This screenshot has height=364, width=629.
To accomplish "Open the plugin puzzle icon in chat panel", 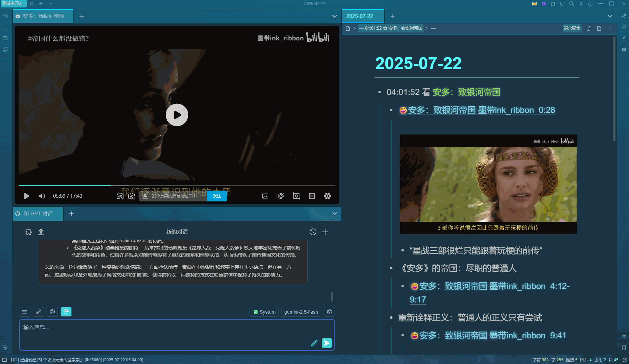I will [28, 232].
